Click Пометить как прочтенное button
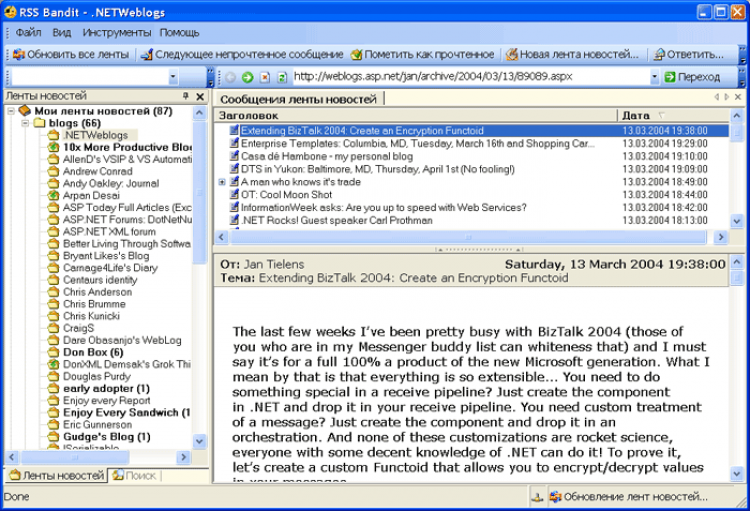 pos(422,55)
